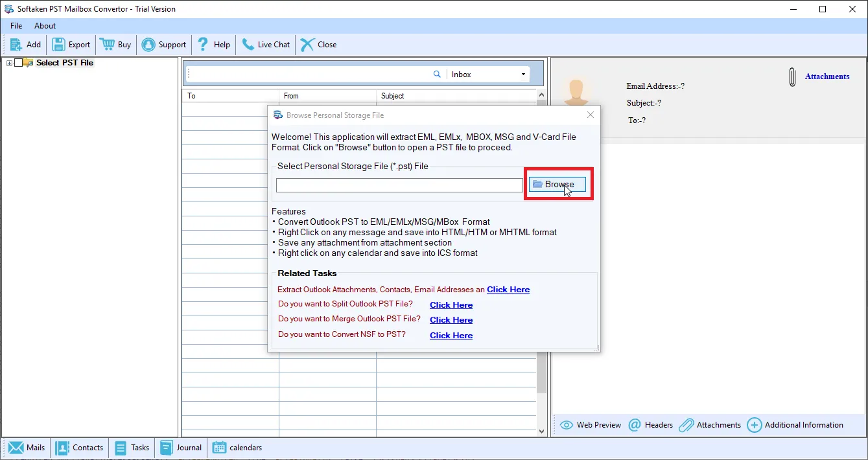Switch to Contacts view at the bottom

[80, 448]
